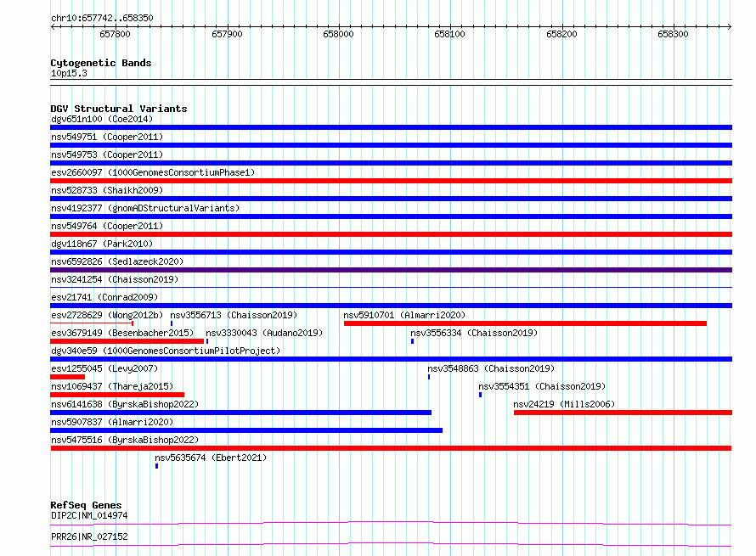This screenshot has width=756, height=556.
Task: Open nsv4192377 gnomADStructuralVariants entry
Action: [x=145, y=208]
